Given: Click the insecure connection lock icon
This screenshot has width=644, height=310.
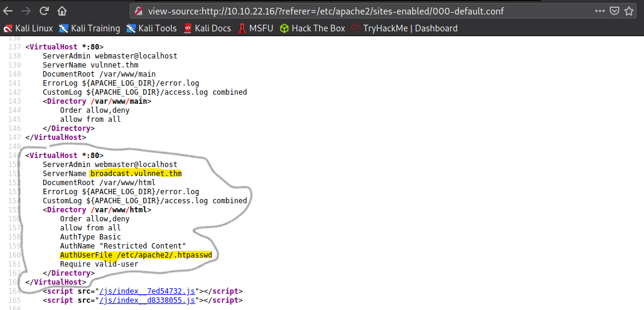Looking at the screenshot, I should point(139,11).
